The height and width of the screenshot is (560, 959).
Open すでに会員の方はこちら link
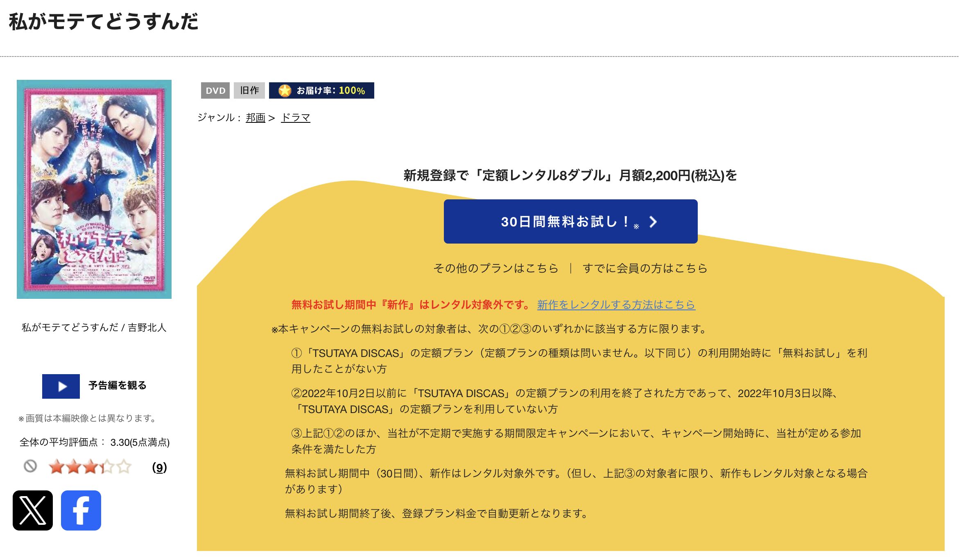click(x=645, y=268)
